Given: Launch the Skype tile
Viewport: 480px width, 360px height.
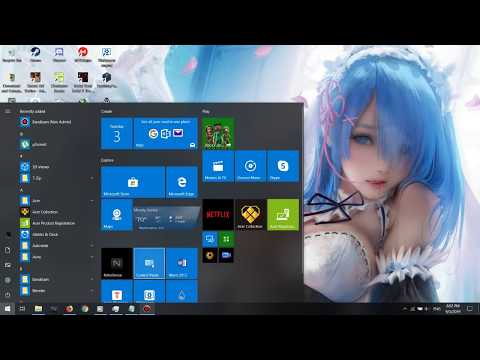Looking at the screenshot, I should tap(283, 166).
